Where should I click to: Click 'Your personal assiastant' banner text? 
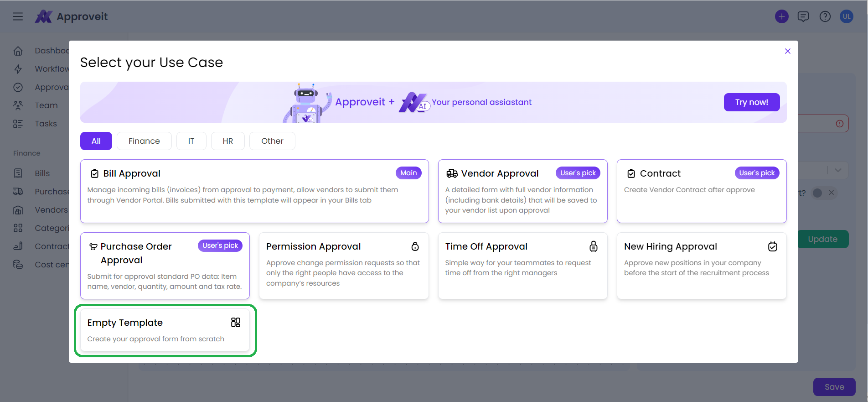(481, 102)
